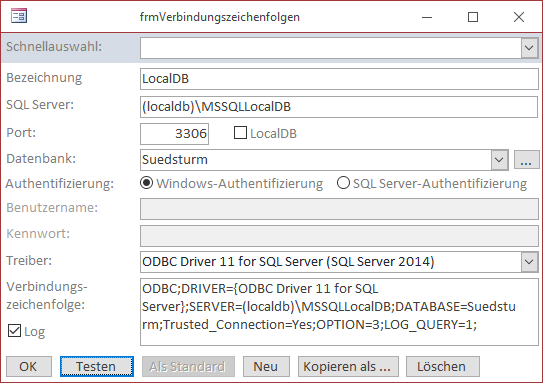
Task: Minimize the frmVerbindungszeichenfolgen window
Action: tap(427, 17)
